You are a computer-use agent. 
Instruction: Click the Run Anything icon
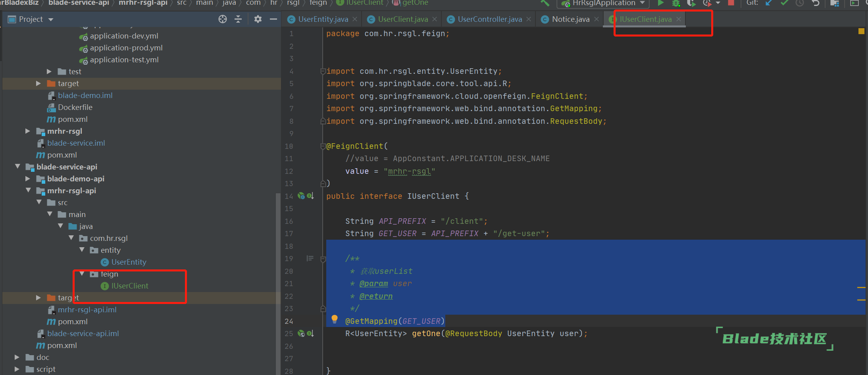[x=854, y=3]
